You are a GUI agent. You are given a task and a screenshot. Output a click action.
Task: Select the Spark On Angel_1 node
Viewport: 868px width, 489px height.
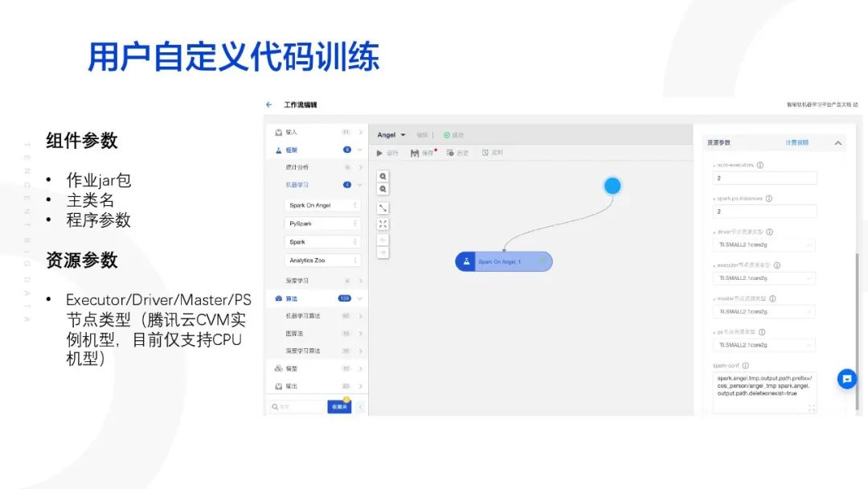(x=504, y=261)
